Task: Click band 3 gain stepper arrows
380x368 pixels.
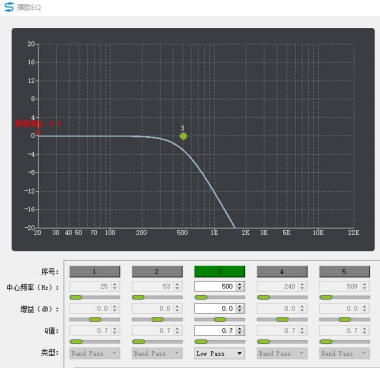Action: point(240,309)
